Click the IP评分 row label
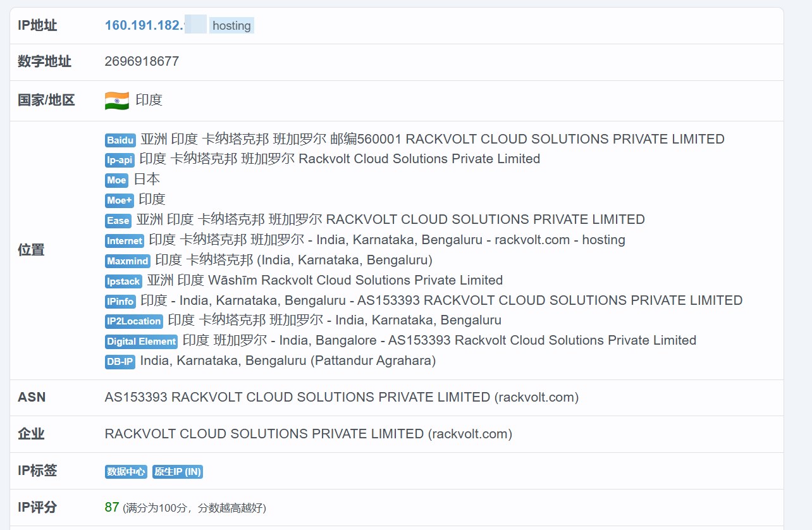 (x=37, y=507)
